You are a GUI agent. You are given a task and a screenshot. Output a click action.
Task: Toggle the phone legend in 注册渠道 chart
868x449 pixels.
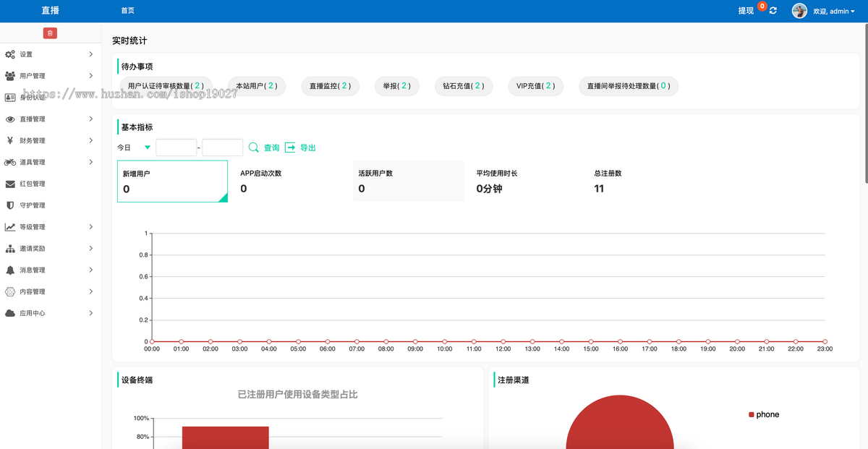coord(764,414)
